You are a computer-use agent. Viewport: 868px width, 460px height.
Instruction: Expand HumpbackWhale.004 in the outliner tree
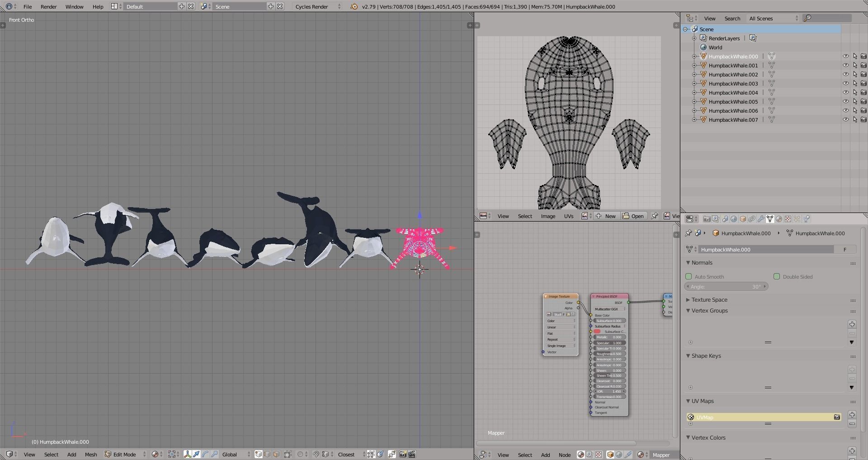click(694, 93)
